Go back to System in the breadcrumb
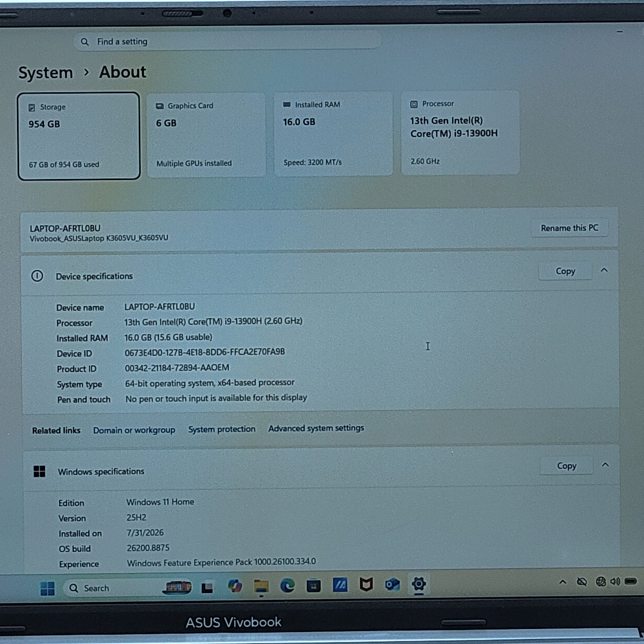 46,73
